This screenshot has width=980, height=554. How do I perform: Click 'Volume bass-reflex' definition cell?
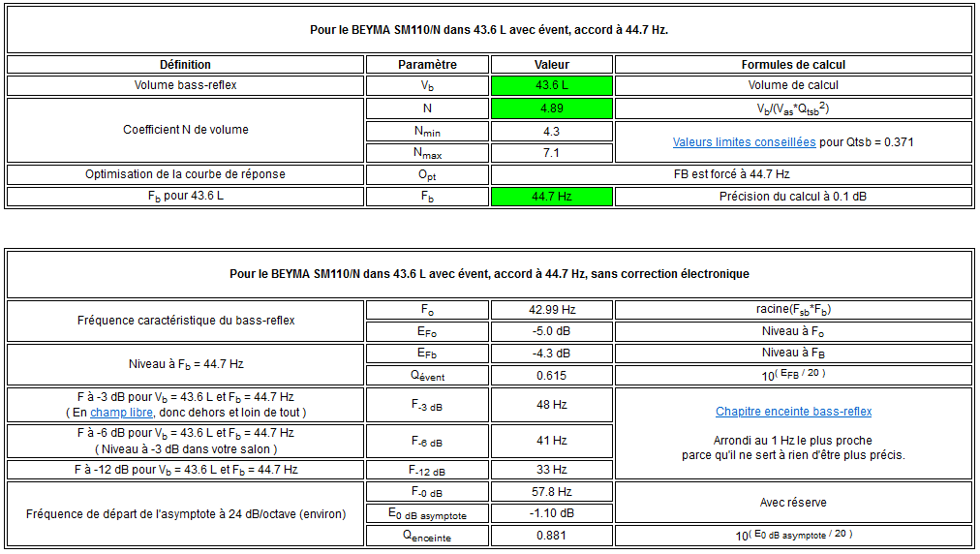click(x=185, y=85)
